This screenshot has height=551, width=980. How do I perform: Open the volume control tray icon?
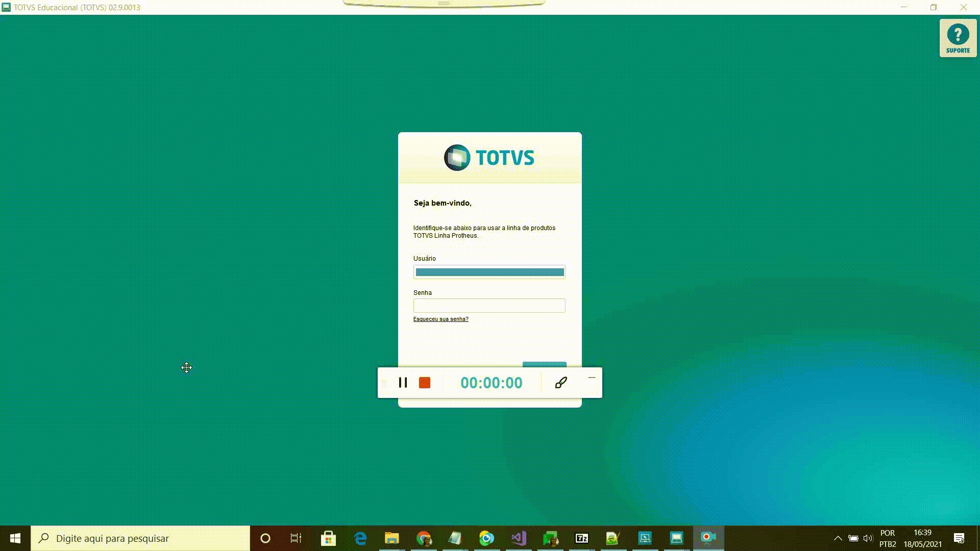tap(868, 538)
